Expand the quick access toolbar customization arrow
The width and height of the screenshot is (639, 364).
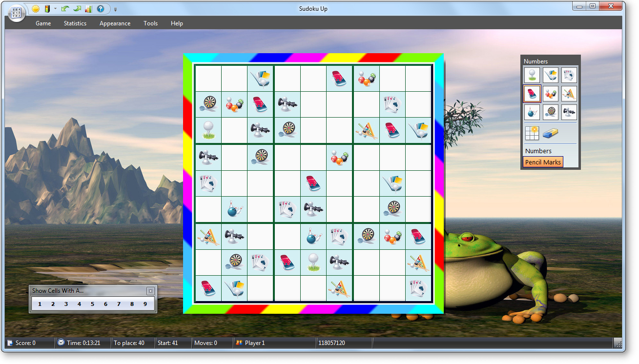(115, 9)
